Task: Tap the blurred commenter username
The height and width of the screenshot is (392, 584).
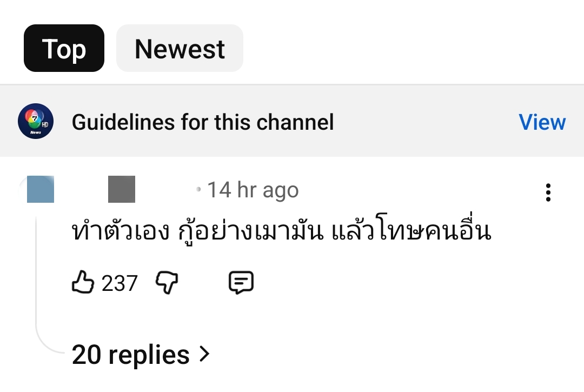Action: [122, 189]
